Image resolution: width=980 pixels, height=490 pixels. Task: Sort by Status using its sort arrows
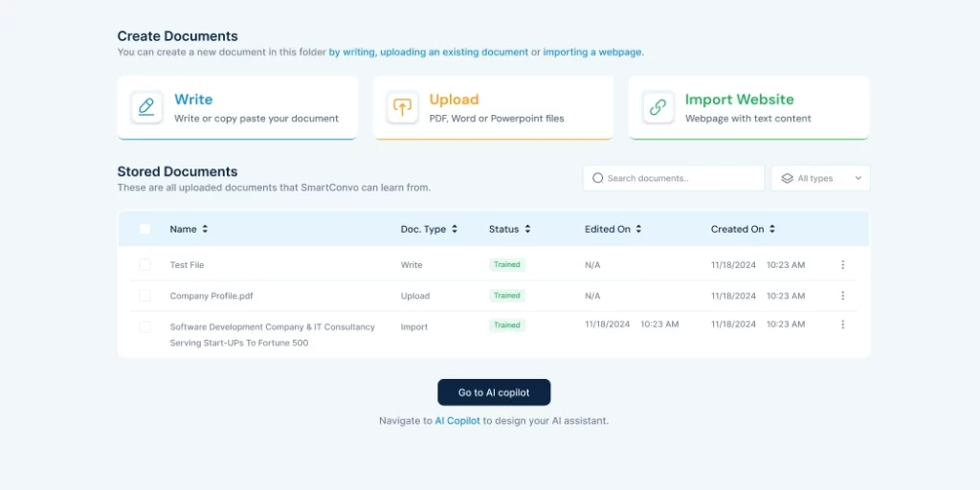pyautogui.click(x=527, y=230)
